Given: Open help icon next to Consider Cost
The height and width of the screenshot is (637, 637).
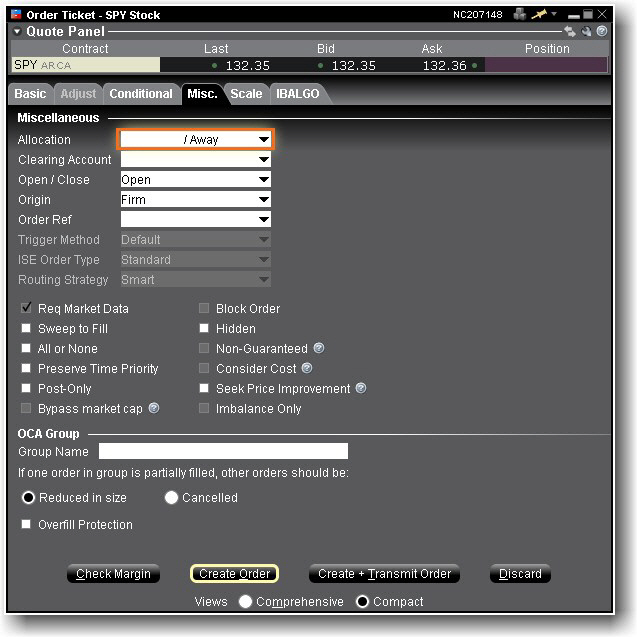Looking at the screenshot, I should [307, 368].
